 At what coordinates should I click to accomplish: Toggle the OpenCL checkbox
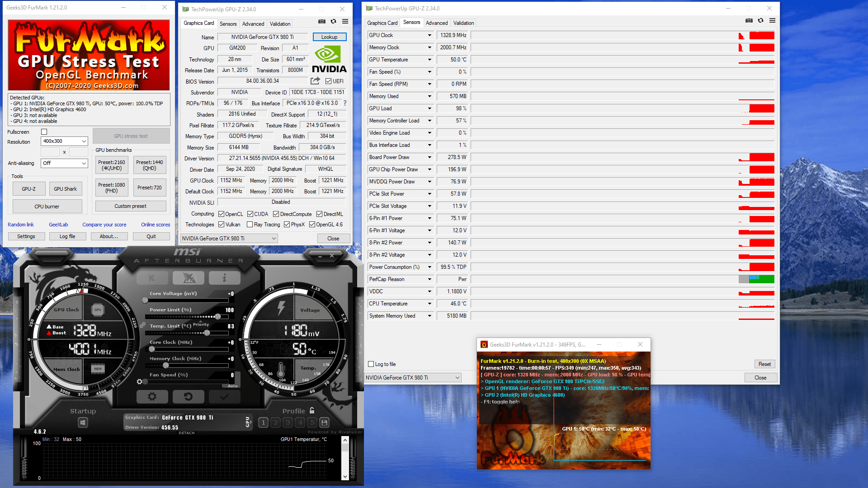click(221, 214)
